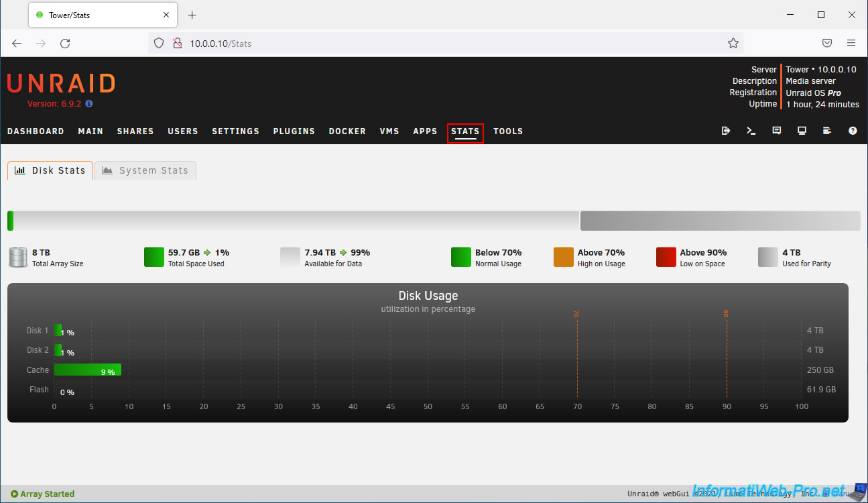Click the Save to Pocket icon
Viewport: 868px width, 503px height.
827,44
